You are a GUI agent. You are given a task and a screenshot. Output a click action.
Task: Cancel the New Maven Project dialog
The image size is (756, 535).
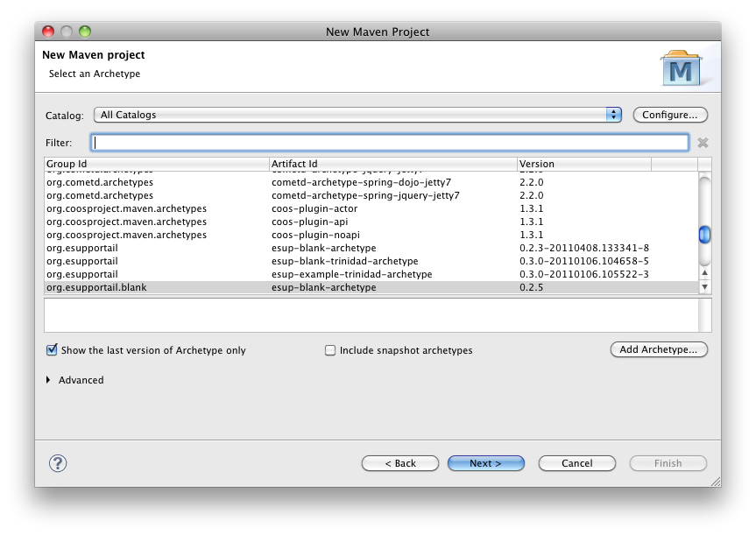(x=576, y=463)
